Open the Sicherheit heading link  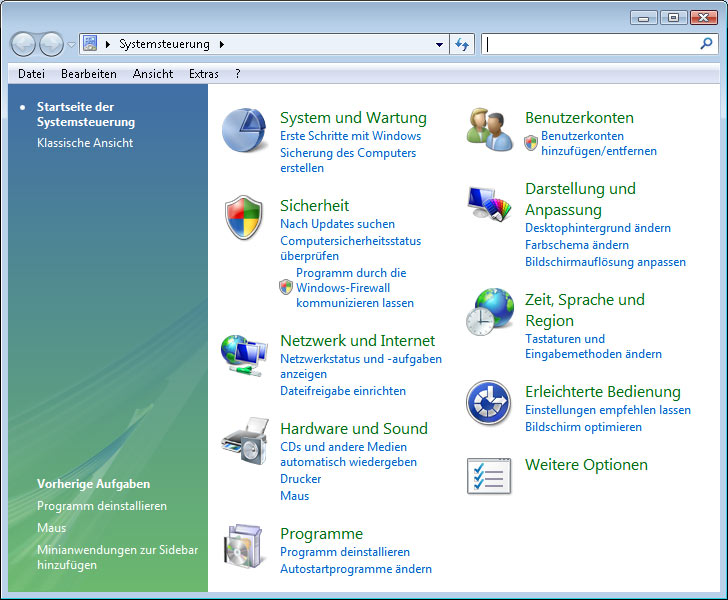314,205
